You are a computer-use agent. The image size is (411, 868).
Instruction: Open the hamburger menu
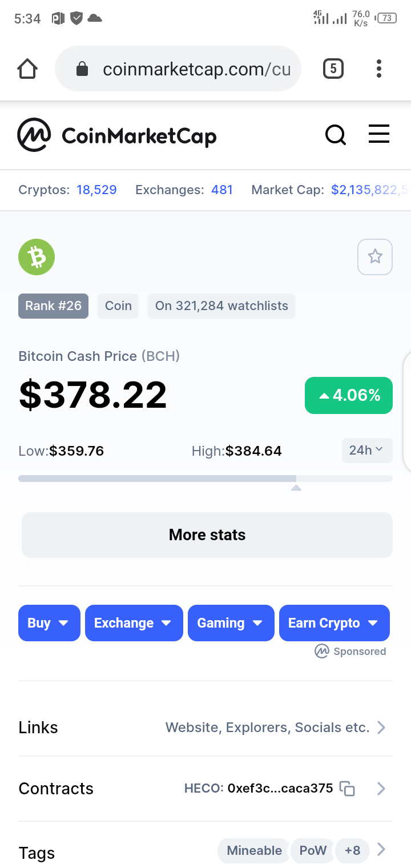coord(379,134)
